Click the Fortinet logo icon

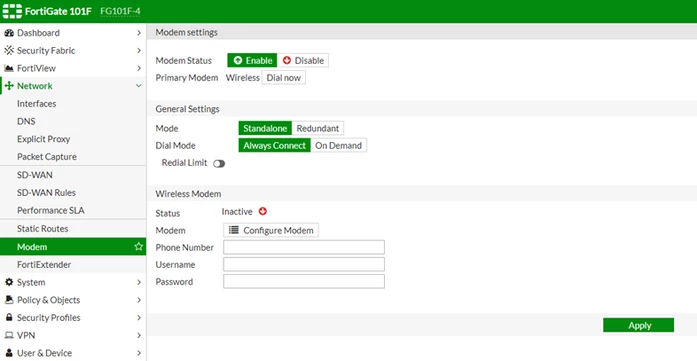click(x=12, y=11)
